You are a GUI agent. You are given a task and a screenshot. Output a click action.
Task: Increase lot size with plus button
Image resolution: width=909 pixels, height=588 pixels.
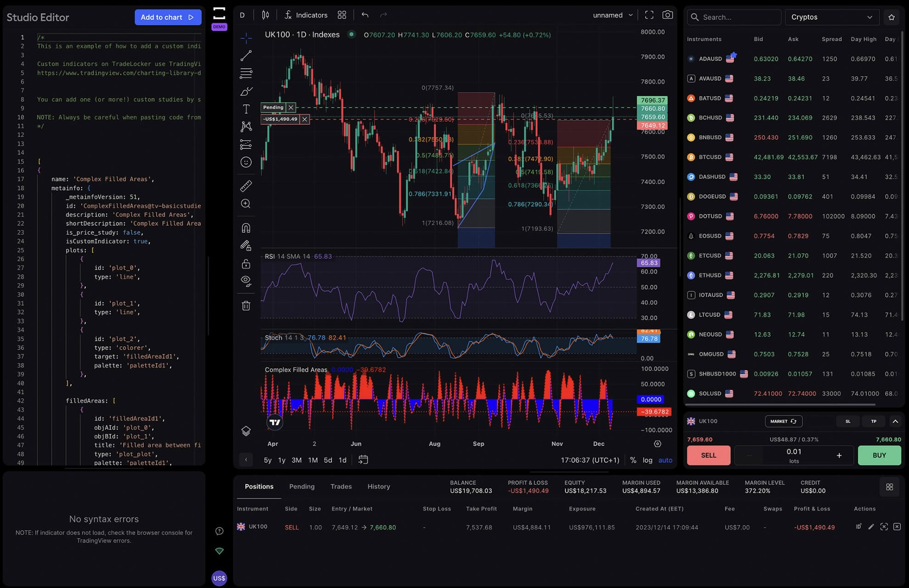[839, 455]
